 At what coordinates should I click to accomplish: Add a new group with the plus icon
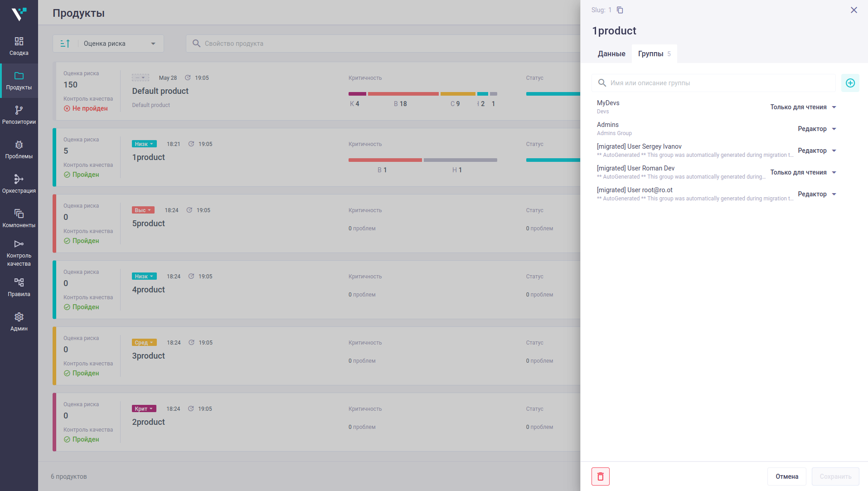coord(850,83)
